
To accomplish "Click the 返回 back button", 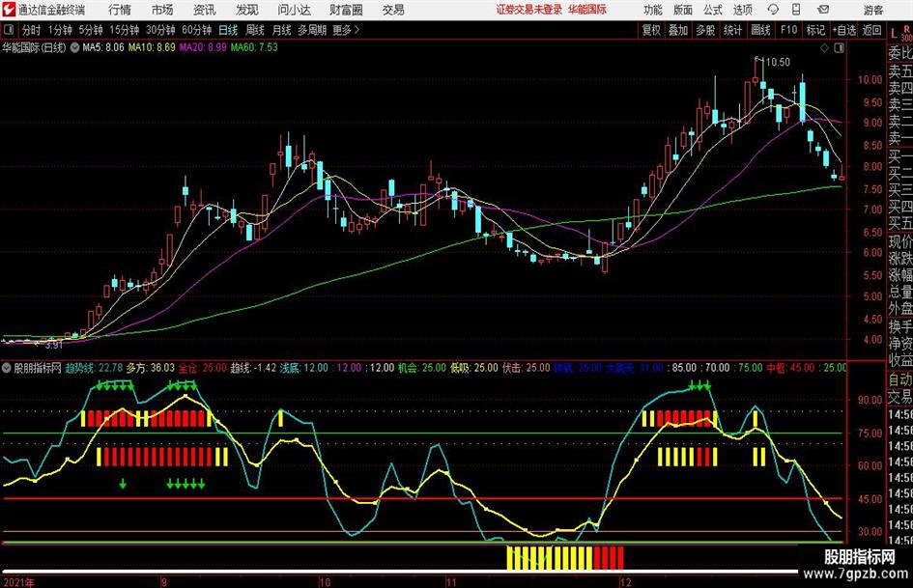I will [871, 30].
